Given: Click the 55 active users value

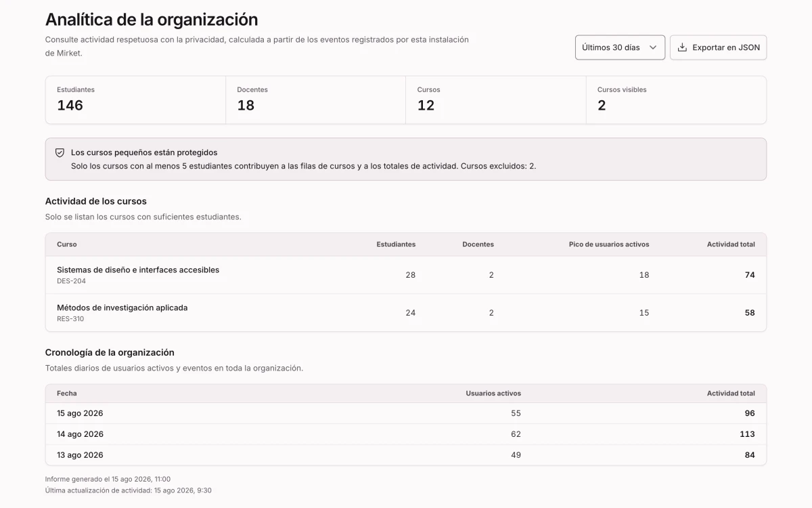Looking at the screenshot, I should pos(516,413).
